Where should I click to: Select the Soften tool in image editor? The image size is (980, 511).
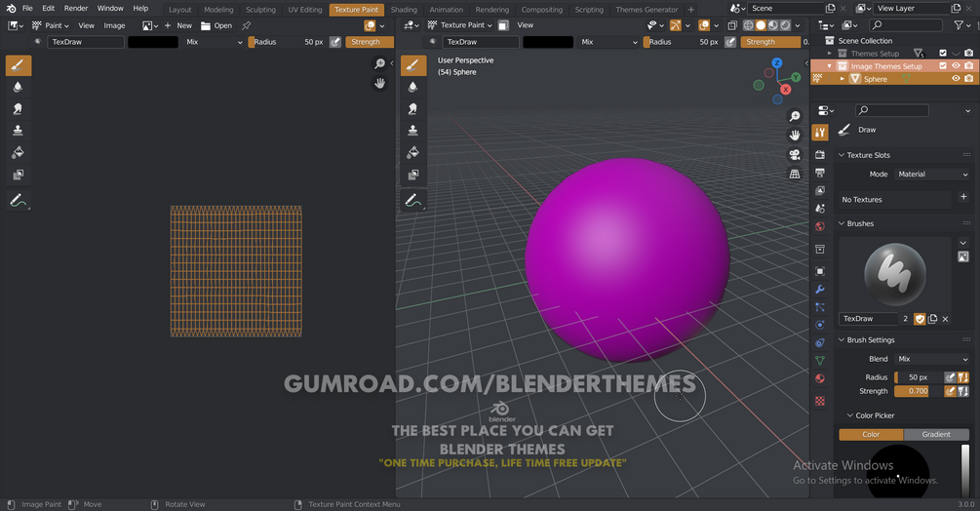[x=19, y=87]
